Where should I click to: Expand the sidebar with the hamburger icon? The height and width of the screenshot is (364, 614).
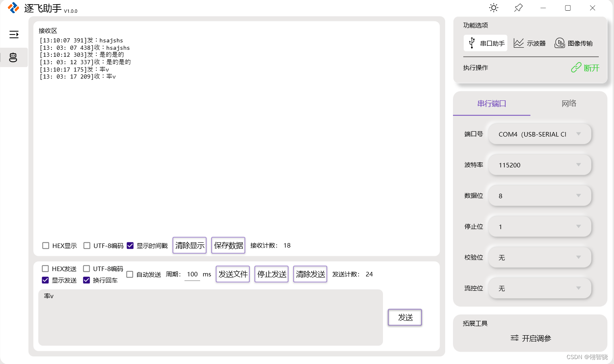click(14, 35)
